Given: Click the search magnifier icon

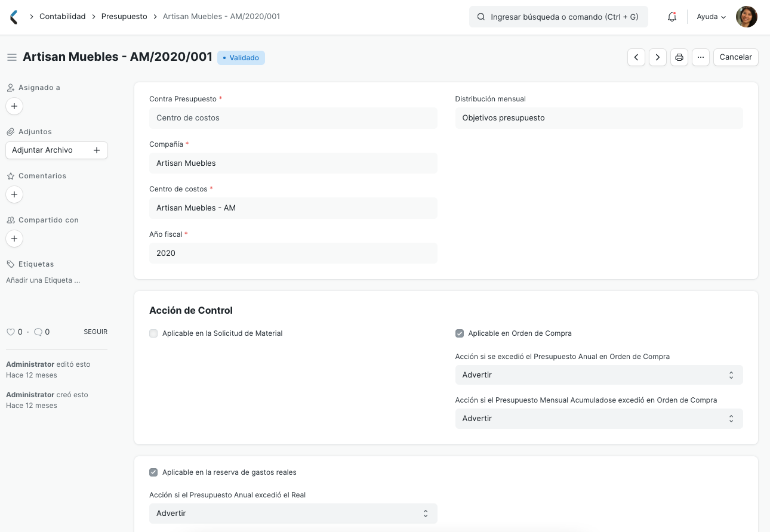Looking at the screenshot, I should click(x=481, y=17).
